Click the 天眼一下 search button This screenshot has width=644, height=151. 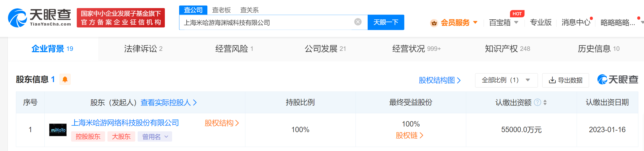(386, 22)
